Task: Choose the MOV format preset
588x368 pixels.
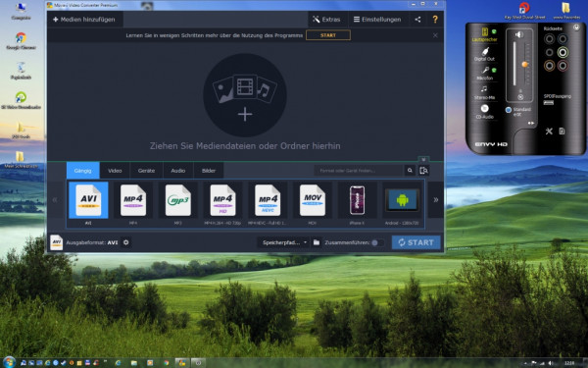Action: [x=312, y=200]
